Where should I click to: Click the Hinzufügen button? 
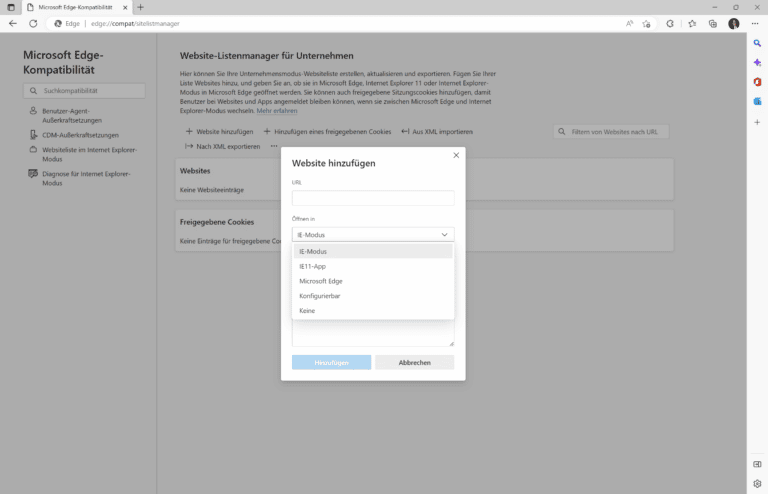tap(332, 362)
